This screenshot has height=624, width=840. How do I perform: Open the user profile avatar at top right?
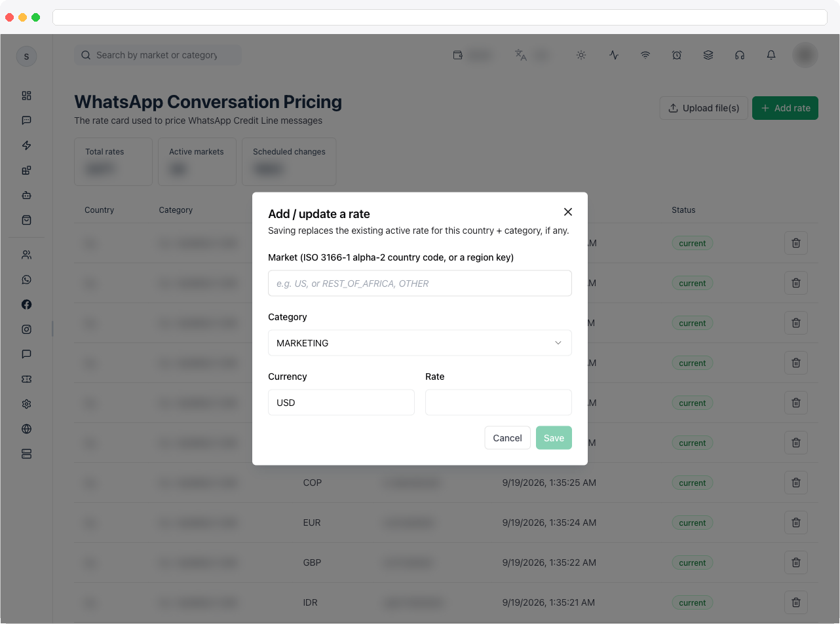[x=805, y=55]
